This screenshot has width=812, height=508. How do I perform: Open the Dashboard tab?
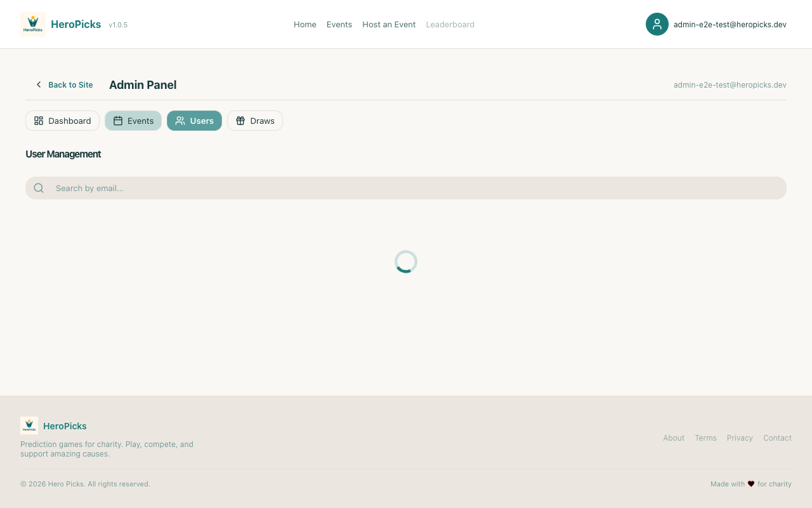[x=62, y=121]
